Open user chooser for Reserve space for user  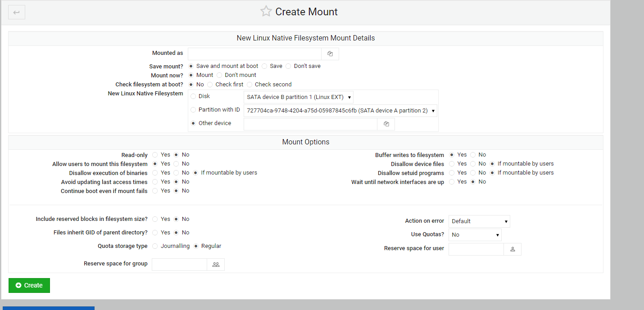[512, 249]
